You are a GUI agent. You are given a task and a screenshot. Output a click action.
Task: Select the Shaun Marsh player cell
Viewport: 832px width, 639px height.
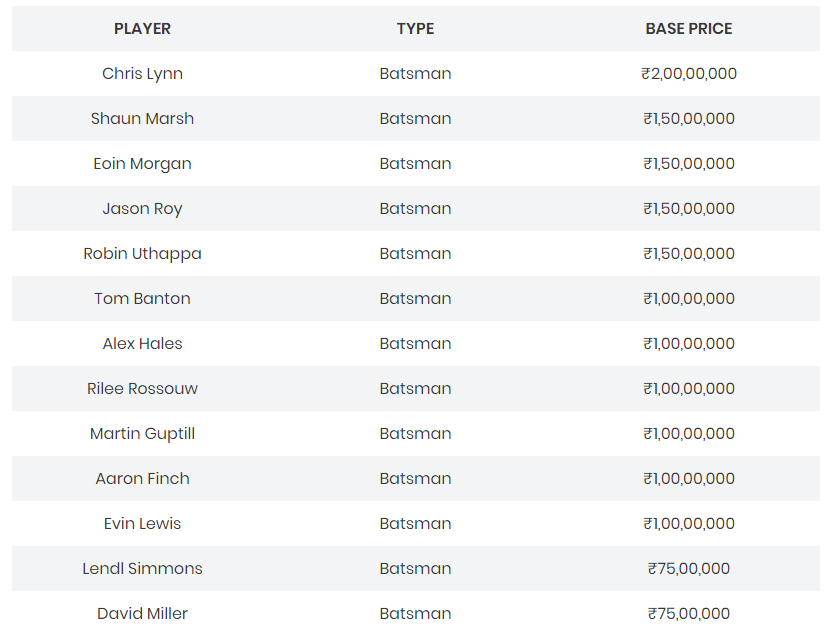[x=142, y=119]
